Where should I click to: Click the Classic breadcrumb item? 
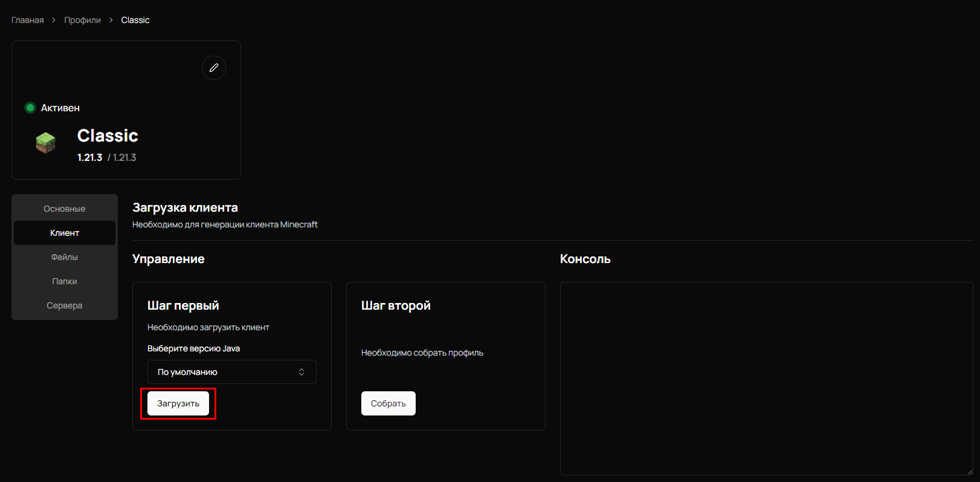[135, 20]
